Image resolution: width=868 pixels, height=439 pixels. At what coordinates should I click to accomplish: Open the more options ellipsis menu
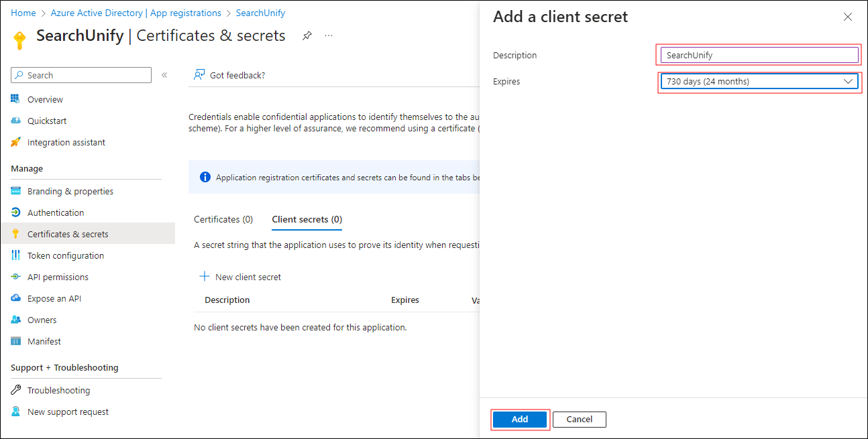tap(329, 36)
